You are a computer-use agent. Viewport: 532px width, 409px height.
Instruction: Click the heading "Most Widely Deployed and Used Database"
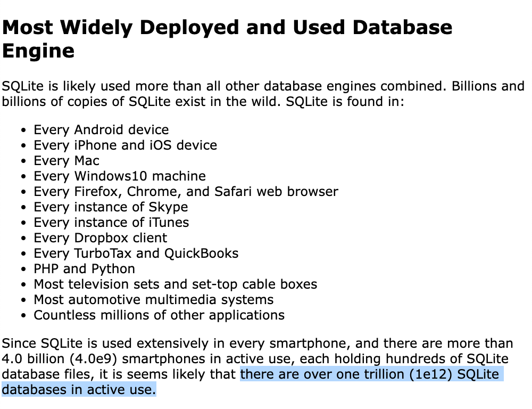(x=227, y=28)
